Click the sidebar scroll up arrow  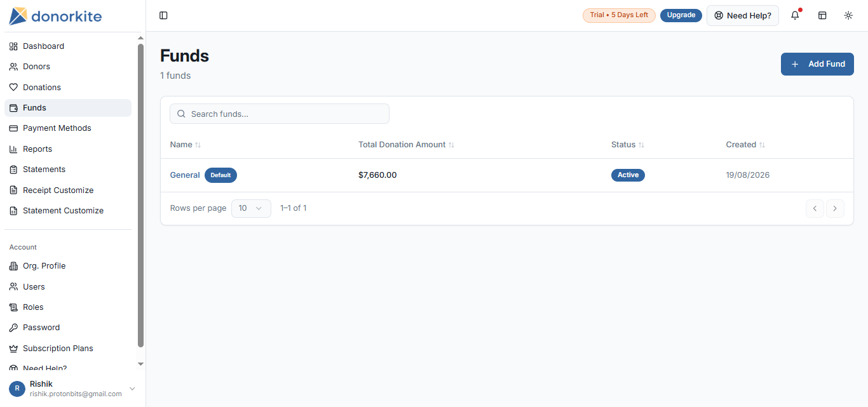point(140,39)
